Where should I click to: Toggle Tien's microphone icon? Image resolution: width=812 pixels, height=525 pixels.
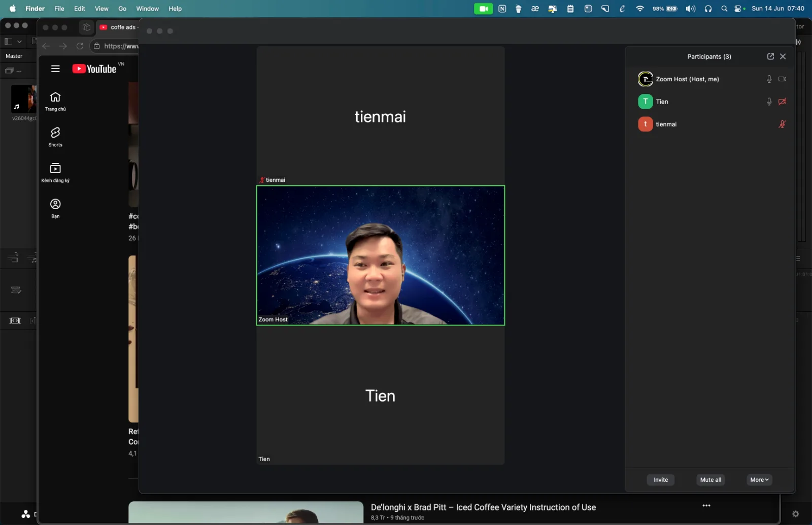click(769, 102)
